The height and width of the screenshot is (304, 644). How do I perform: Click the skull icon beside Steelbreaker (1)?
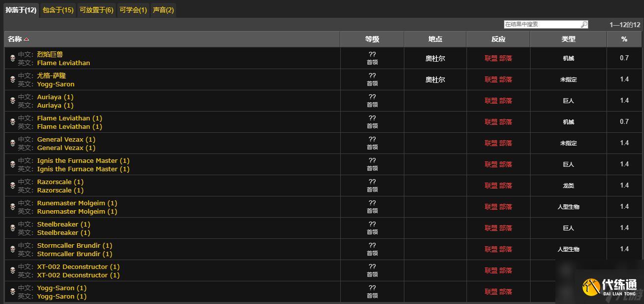click(13, 228)
